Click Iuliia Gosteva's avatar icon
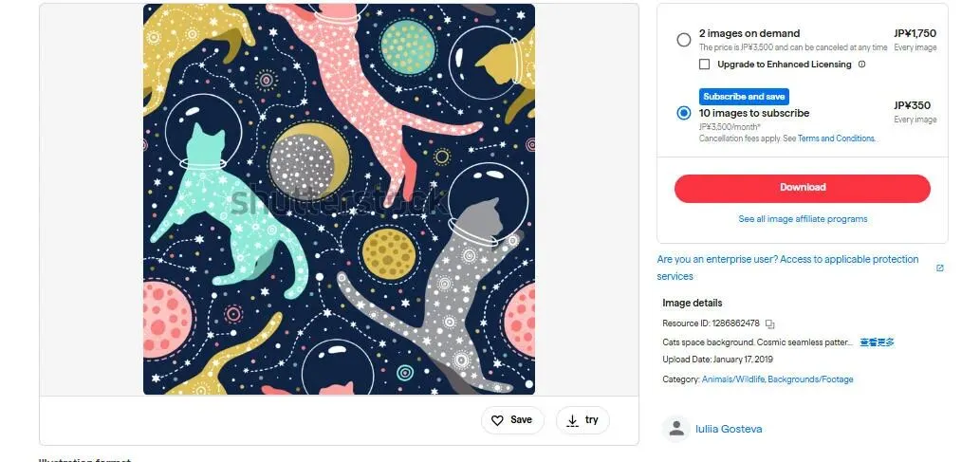The height and width of the screenshot is (462, 980). pyautogui.click(x=675, y=429)
